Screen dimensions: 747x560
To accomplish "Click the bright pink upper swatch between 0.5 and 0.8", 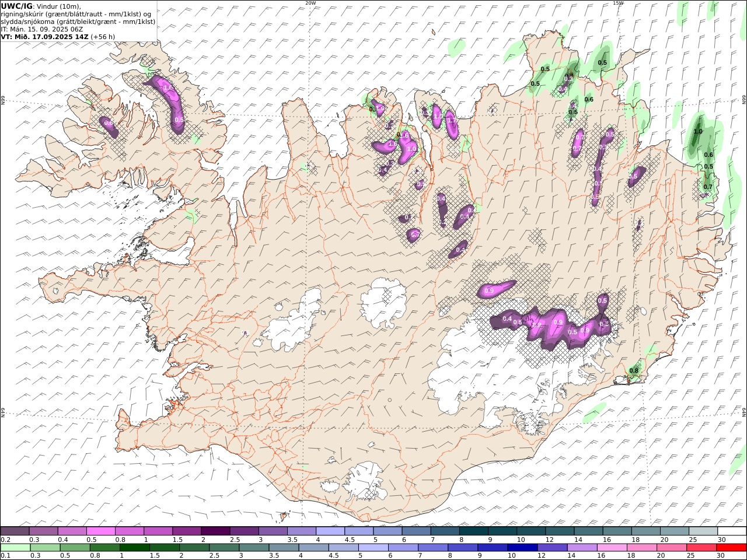I will click(x=100, y=531).
